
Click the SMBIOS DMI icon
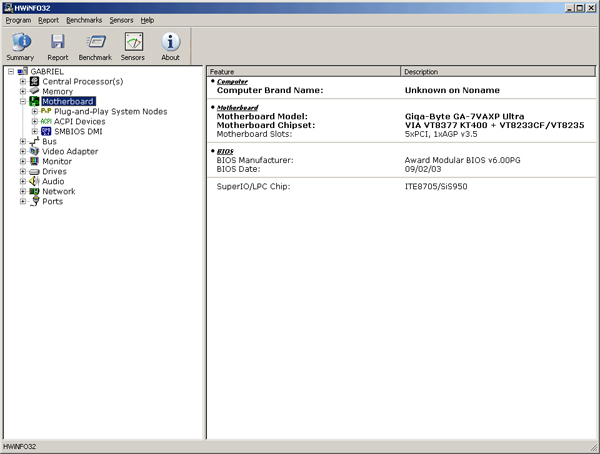46,131
